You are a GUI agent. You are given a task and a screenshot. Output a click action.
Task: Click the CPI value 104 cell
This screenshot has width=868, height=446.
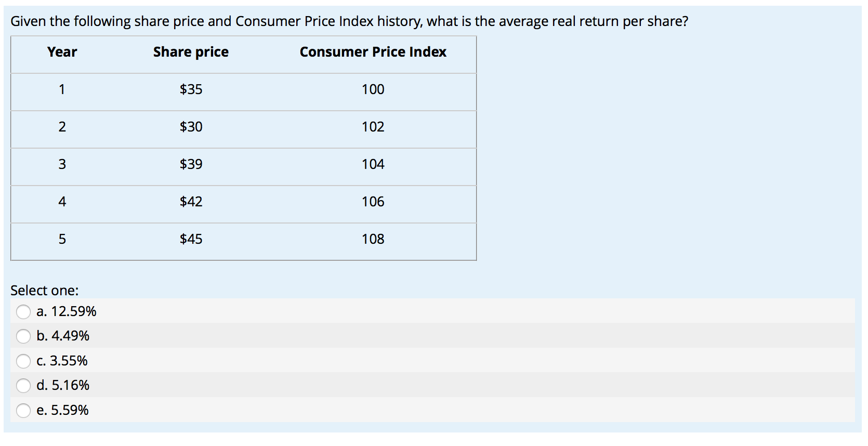373,164
